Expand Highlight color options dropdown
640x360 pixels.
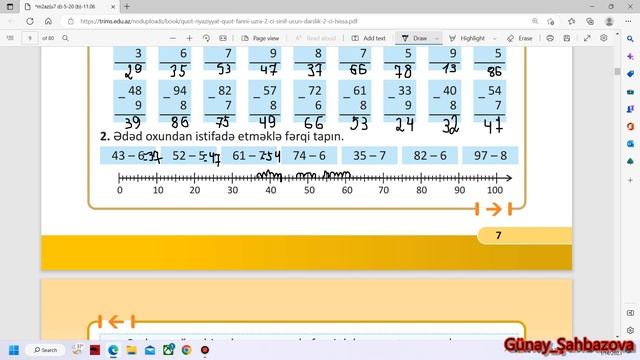[495, 38]
